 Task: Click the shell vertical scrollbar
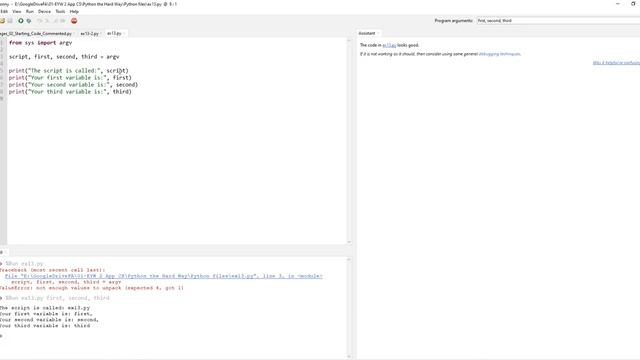(349, 307)
